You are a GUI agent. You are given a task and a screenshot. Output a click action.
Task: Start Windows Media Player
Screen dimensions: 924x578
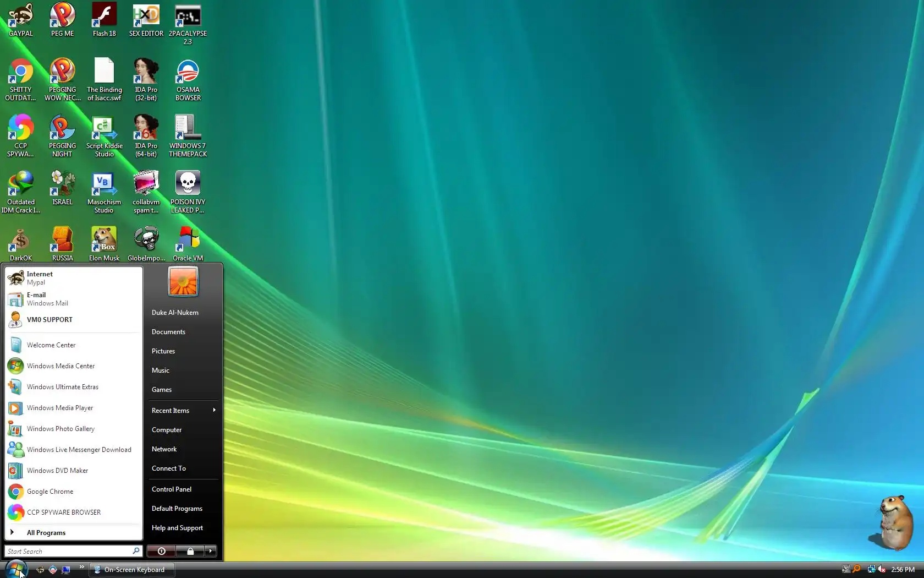(74, 408)
